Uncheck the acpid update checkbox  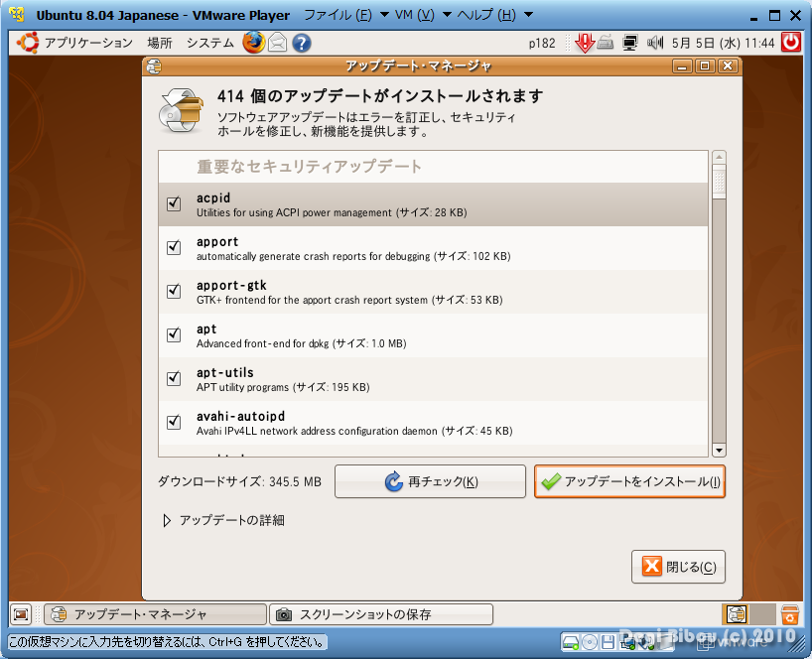pos(174,203)
